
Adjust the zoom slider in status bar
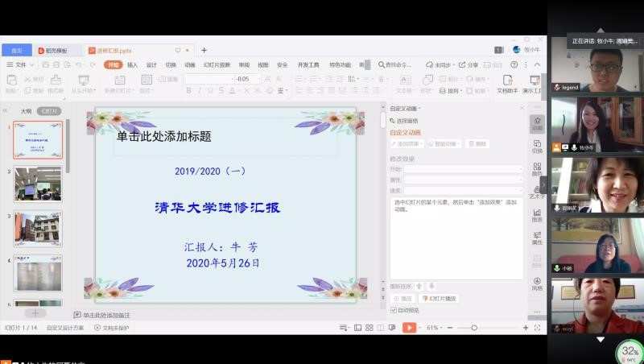pos(474,328)
